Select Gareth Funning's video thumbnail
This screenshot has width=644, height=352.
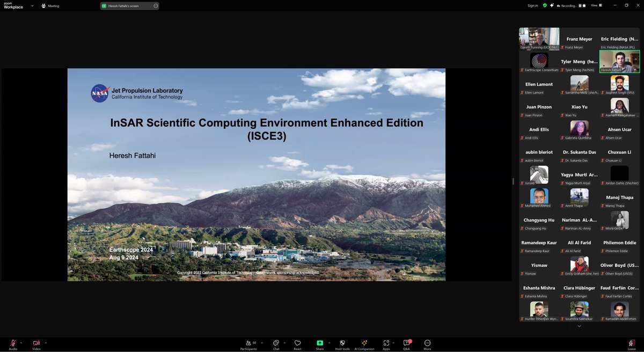click(x=539, y=39)
